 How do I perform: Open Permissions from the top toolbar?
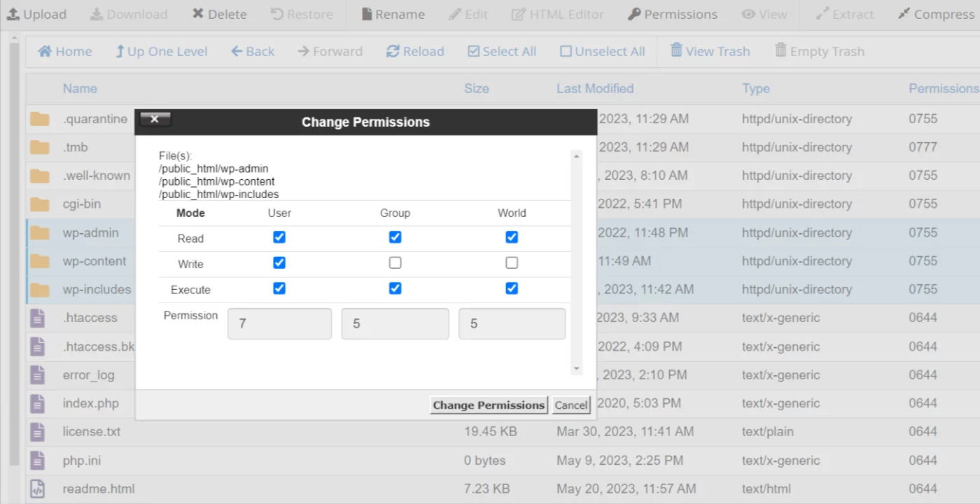[673, 14]
